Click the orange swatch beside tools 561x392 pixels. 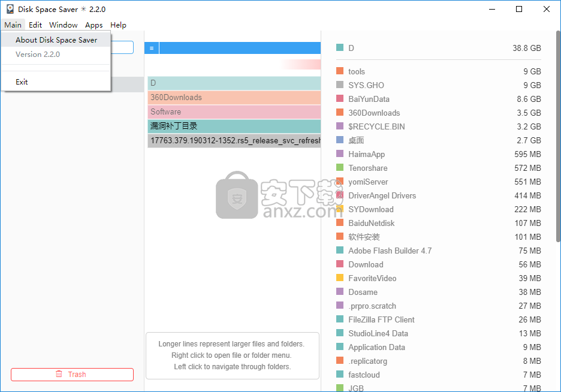coord(340,71)
